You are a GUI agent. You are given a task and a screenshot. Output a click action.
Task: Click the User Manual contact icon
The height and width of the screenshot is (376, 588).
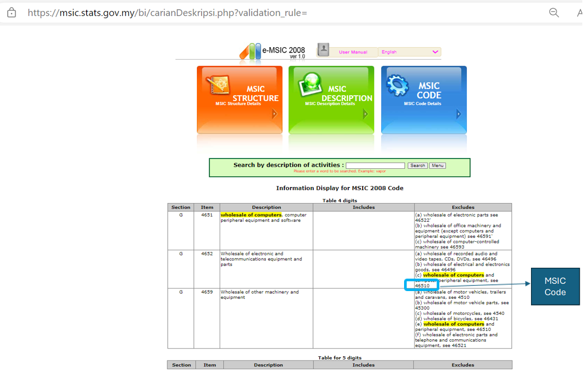click(x=324, y=50)
